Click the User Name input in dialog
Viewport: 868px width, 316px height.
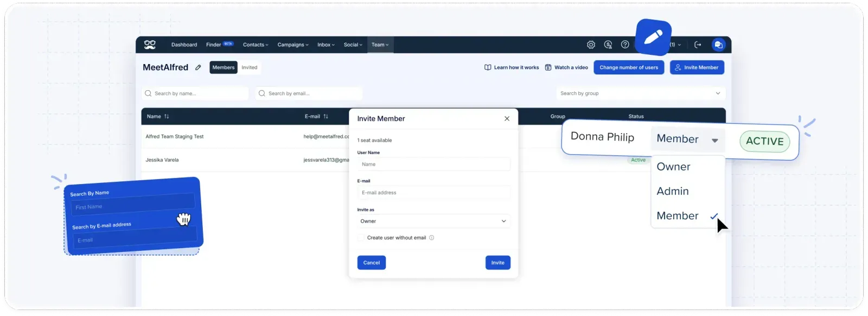433,164
